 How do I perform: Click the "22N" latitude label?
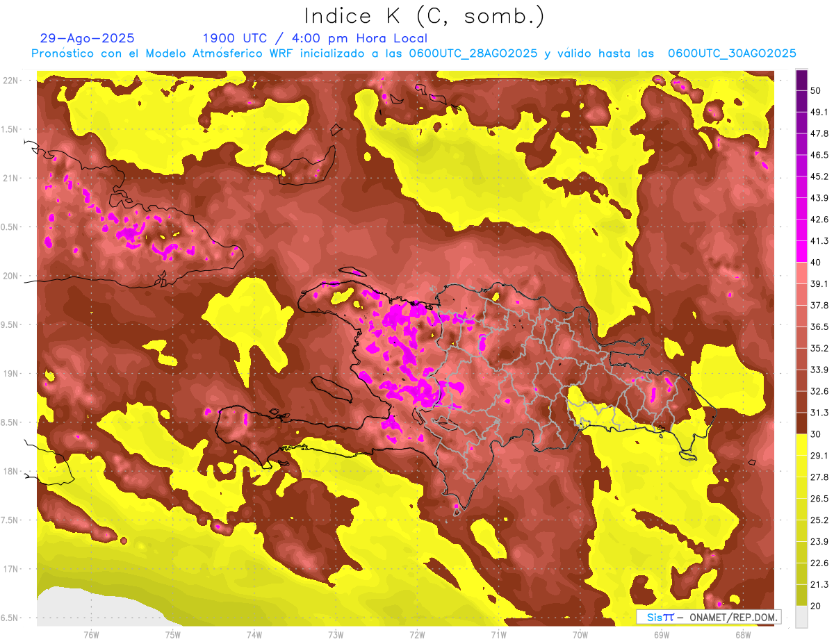point(12,80)
